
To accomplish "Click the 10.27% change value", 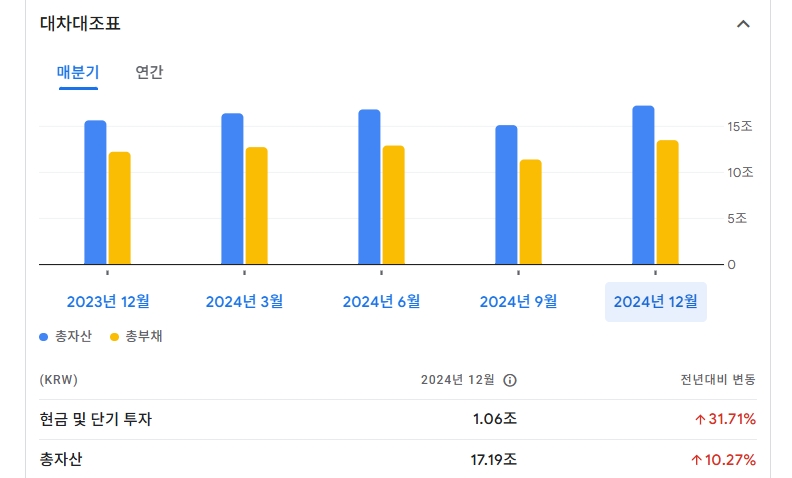I will 723,460.
